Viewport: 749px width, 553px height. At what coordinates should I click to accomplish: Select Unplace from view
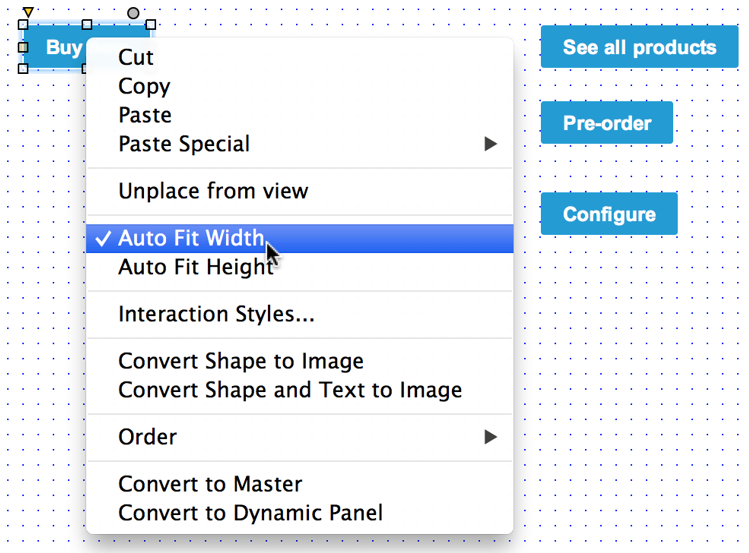[x=300, y=191]
